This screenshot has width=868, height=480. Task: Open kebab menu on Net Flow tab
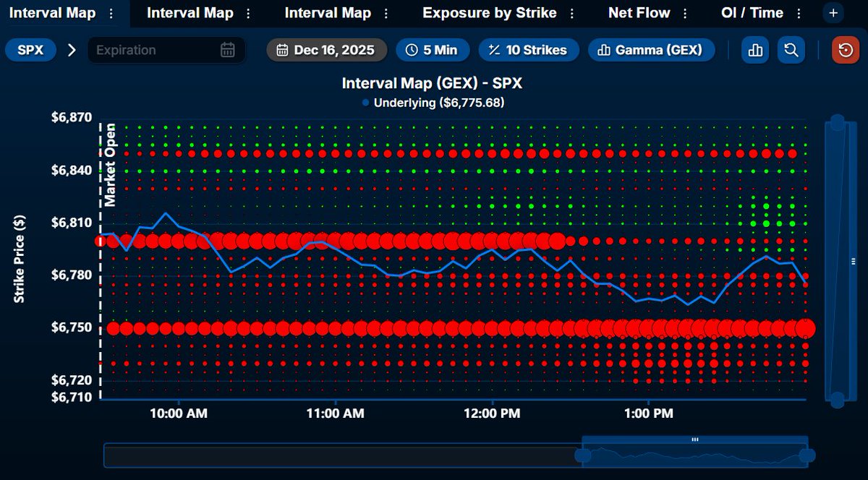point(684,13)
